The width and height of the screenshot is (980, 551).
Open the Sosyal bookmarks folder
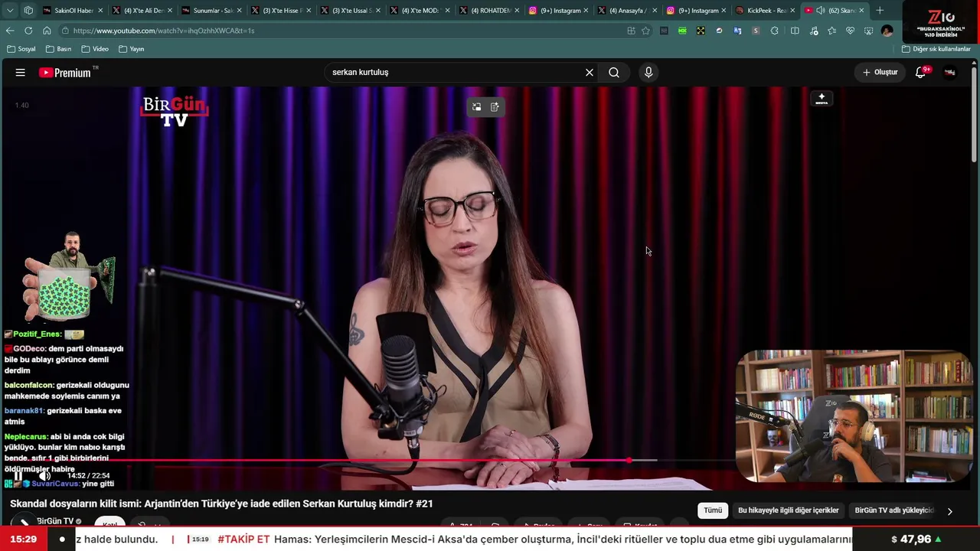click(x=21, y=49)
